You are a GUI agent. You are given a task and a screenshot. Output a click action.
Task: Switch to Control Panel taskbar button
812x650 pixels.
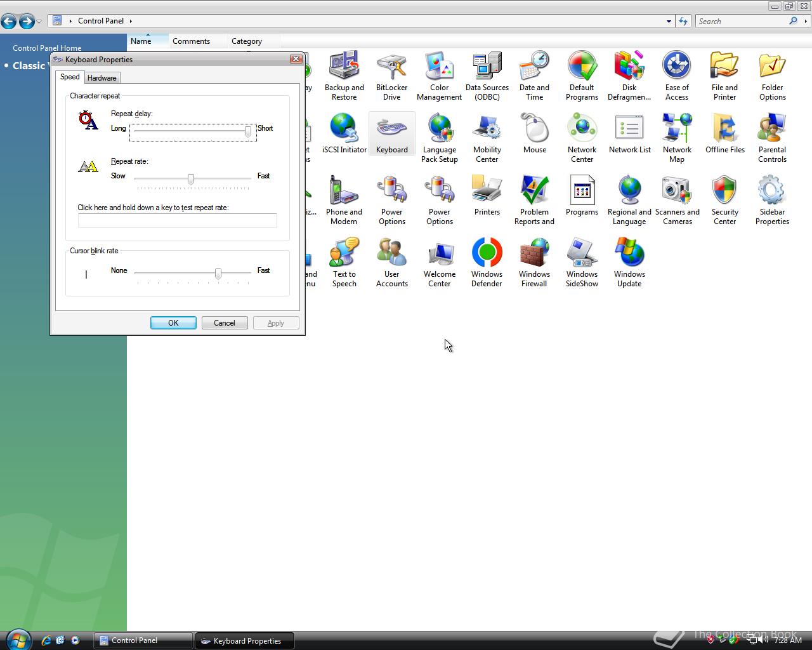coord(143,640)
